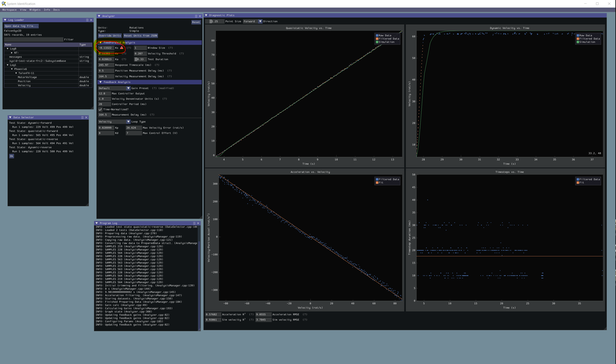Open the Workspace menu
The height and width of the screenshot is (364, 616).
pos(9,10)
